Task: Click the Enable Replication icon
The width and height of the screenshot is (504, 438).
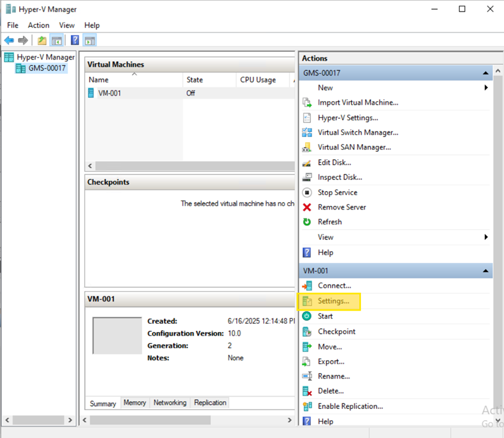Action: [307, 406]
